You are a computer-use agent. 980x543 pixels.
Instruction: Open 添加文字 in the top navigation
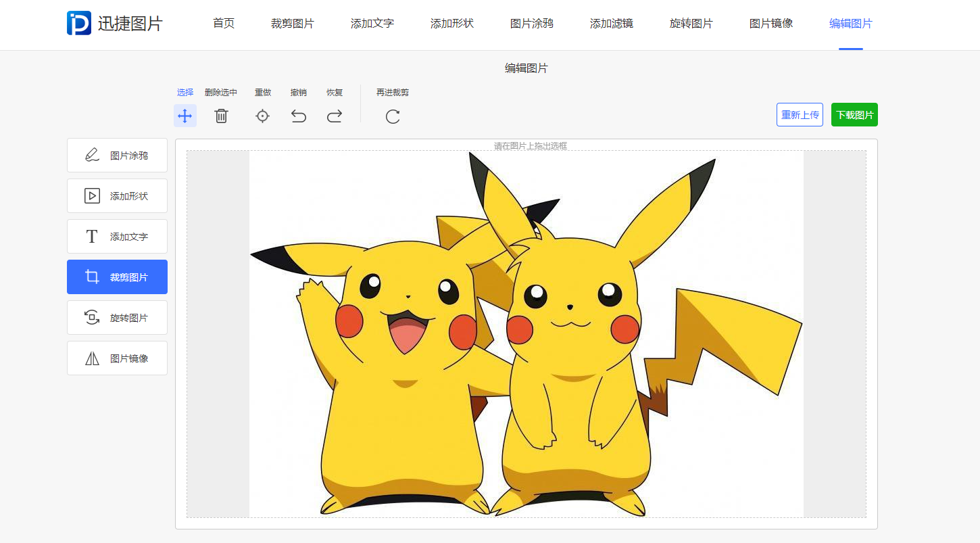[x=372, y=24]
